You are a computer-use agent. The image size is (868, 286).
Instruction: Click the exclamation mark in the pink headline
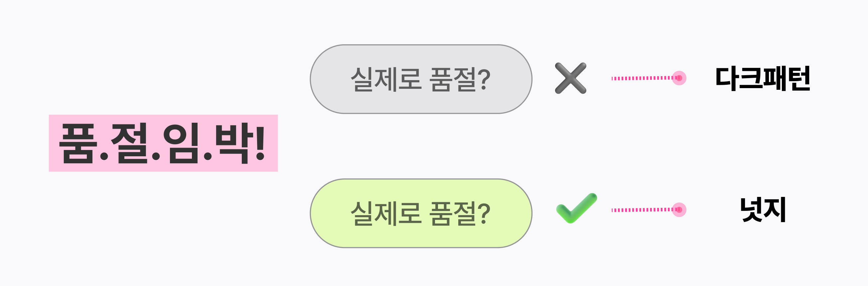[x=260, y=144]
